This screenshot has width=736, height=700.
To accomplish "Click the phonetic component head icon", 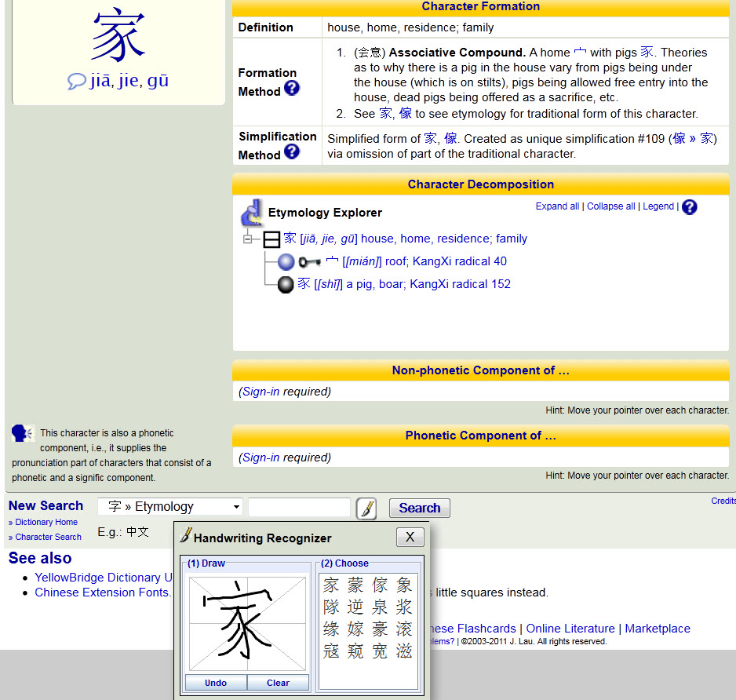I will (x=23, y=434).
